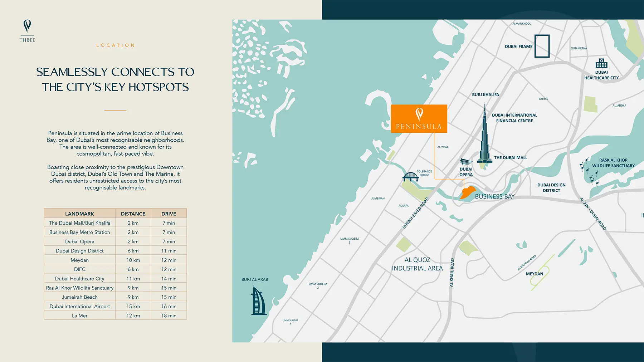Click the orange Peninsula site marker

(x=467, y=192)
